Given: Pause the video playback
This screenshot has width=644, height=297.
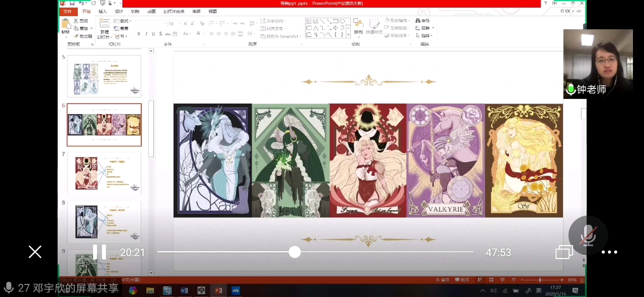Looking at the screenshot, I should coord(99,252).
